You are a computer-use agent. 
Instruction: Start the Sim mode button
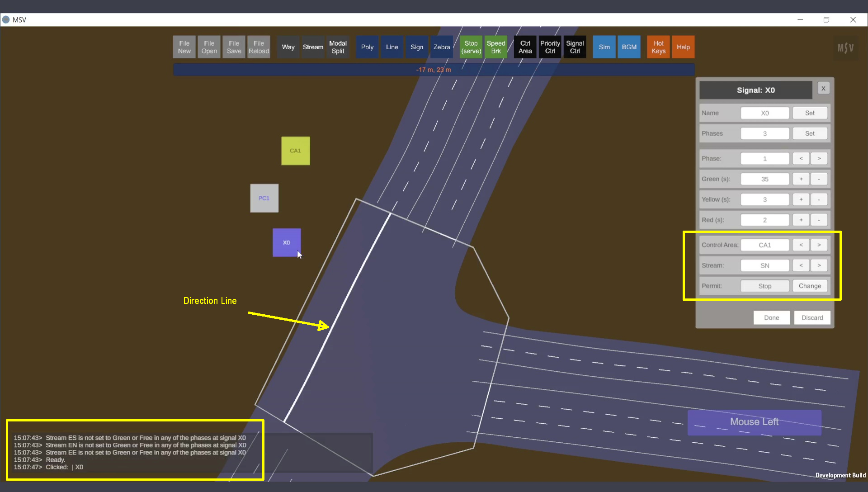tap(604, 47)
